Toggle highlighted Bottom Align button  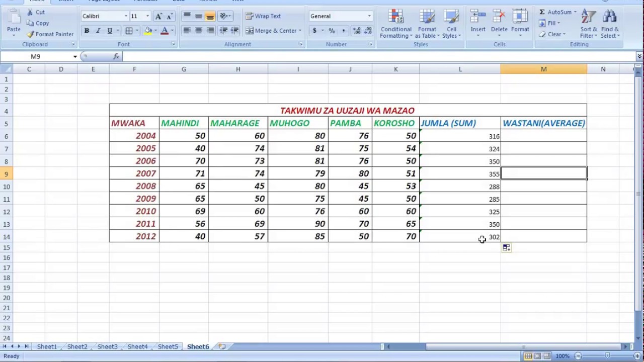tap(210, 16)
